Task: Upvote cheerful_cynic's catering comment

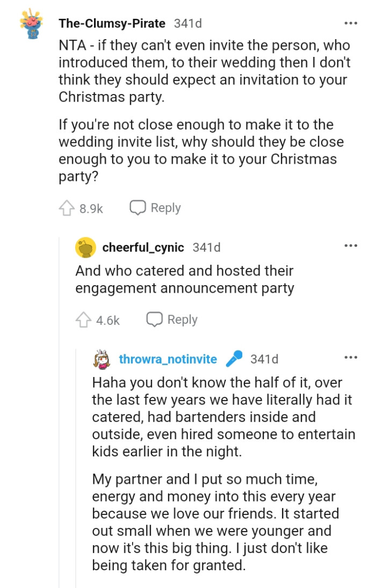Action: (84, 320)
